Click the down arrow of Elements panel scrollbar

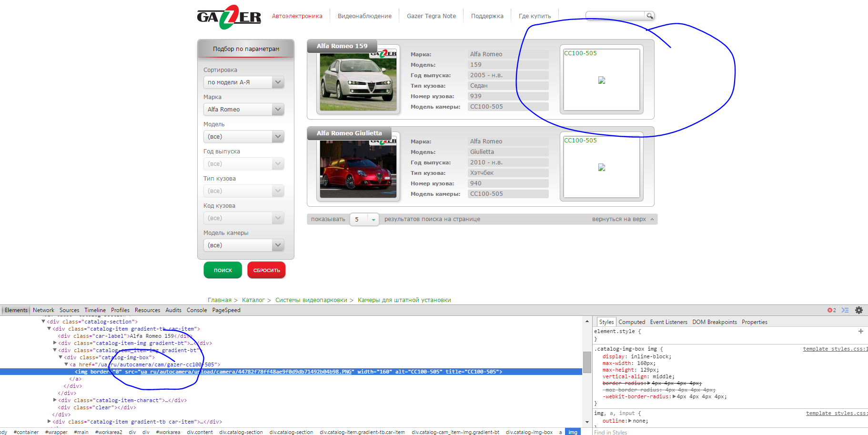(x=587, y=422)
